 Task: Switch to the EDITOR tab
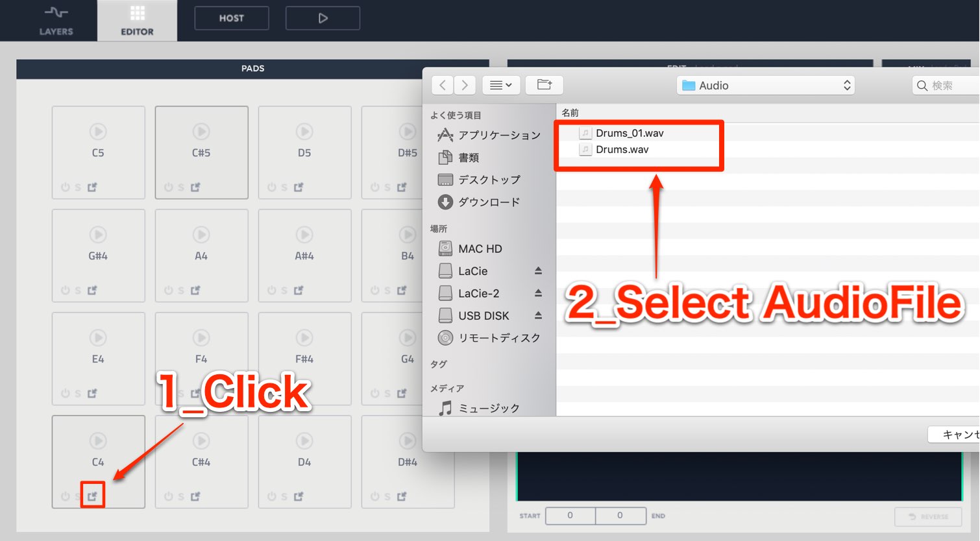tap(137, 20)
